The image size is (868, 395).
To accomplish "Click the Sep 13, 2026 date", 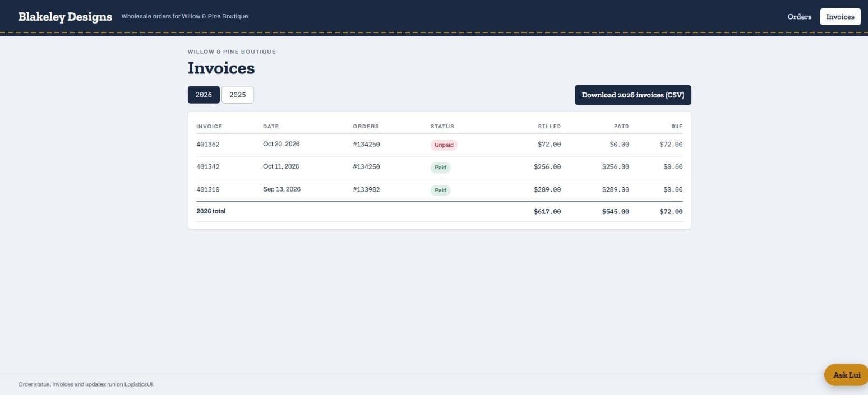I will pos(281,189).
